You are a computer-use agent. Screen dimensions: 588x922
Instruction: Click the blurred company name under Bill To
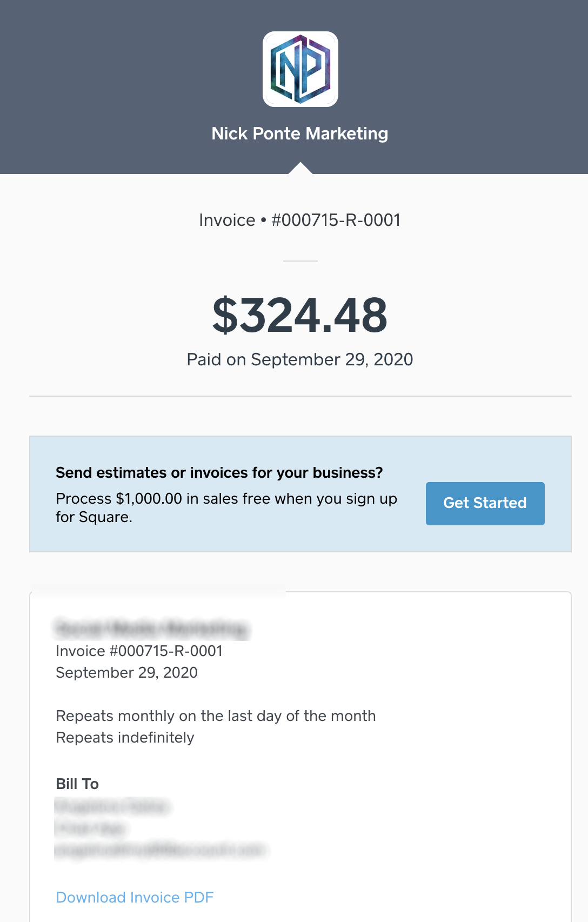(x=90, y=828)
